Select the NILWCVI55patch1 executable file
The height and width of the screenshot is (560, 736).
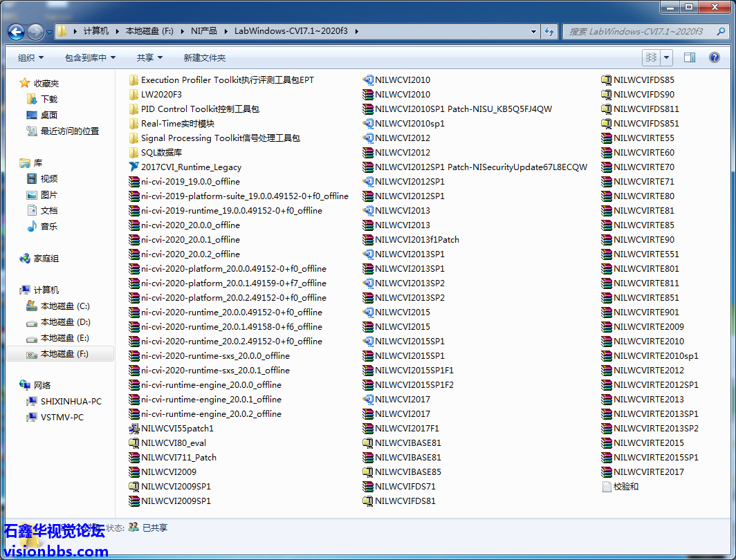click(177, 429)
